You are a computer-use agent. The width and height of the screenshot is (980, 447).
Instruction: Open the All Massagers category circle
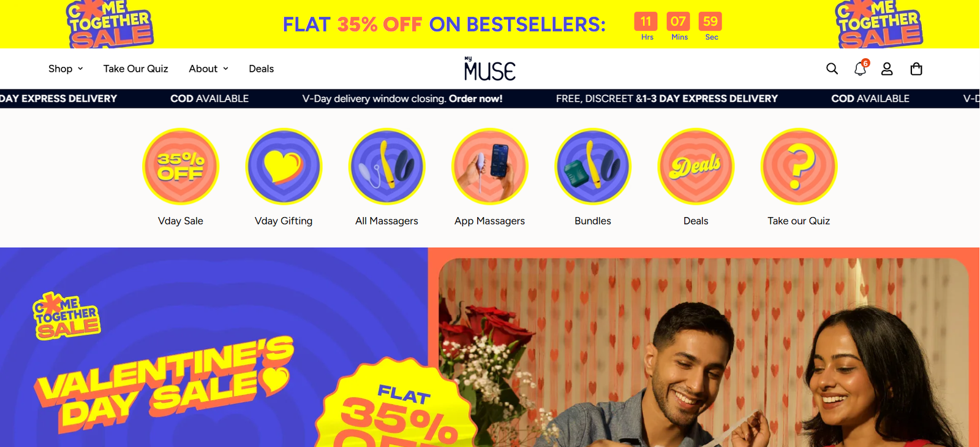386,166
